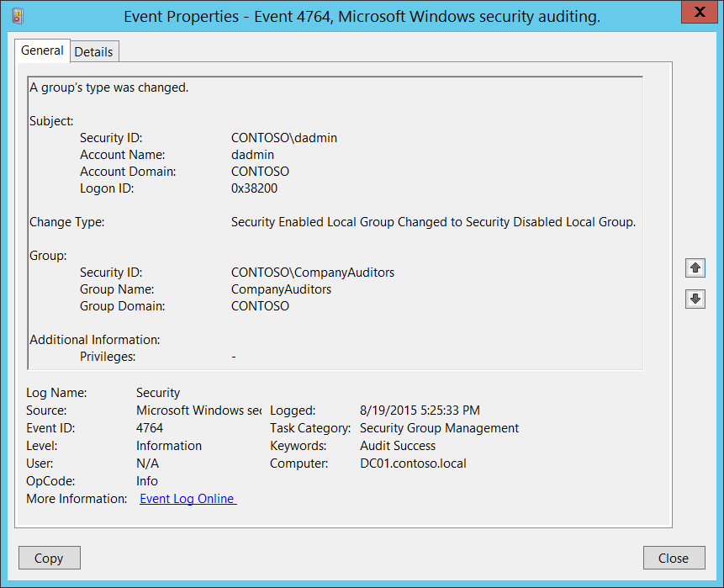Switch to the Details tab
The image size is (724, 588).
coord(93,51)
